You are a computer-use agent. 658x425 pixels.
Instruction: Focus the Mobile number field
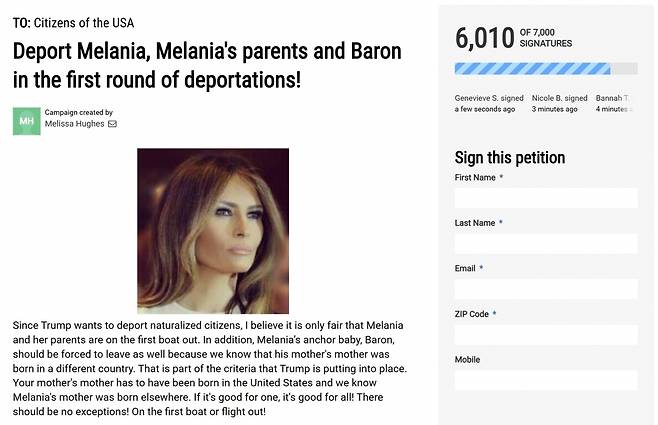(x=545, y=380)
